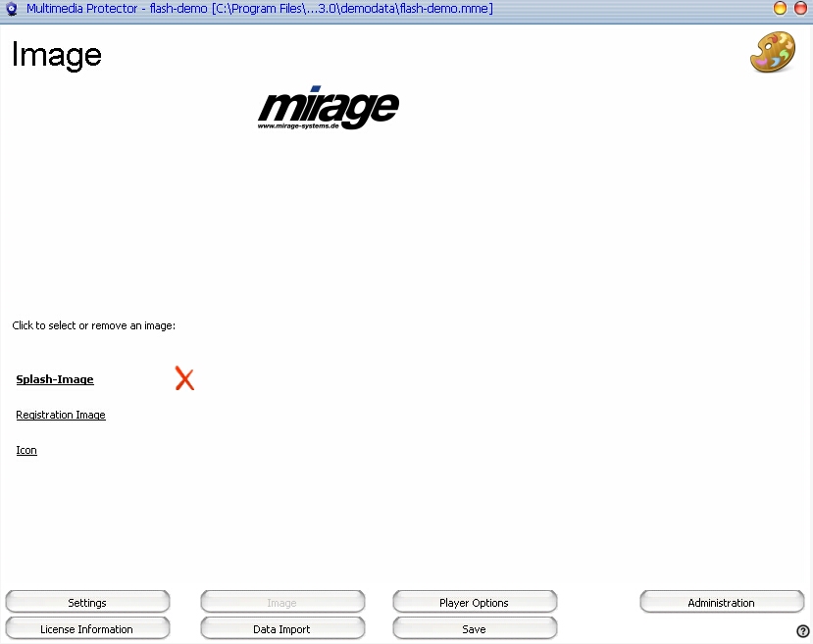Click the 'select or remove an image' instruction text

click(x=94, y=325)
